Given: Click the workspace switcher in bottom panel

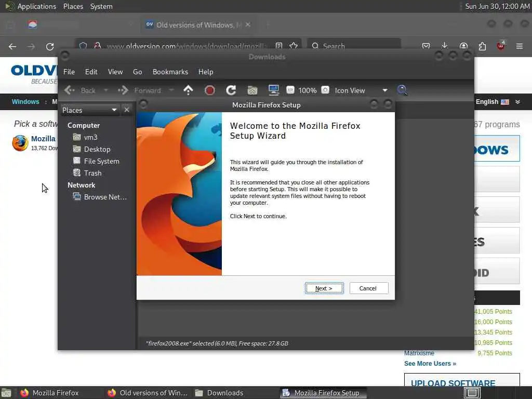Looking at the screenshot, I should click(472, 393).
